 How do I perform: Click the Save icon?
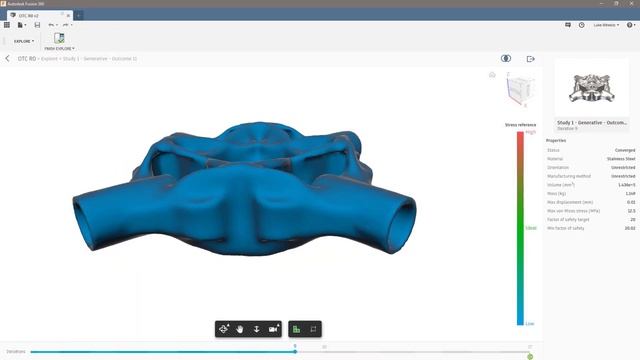tap(37, 25)
